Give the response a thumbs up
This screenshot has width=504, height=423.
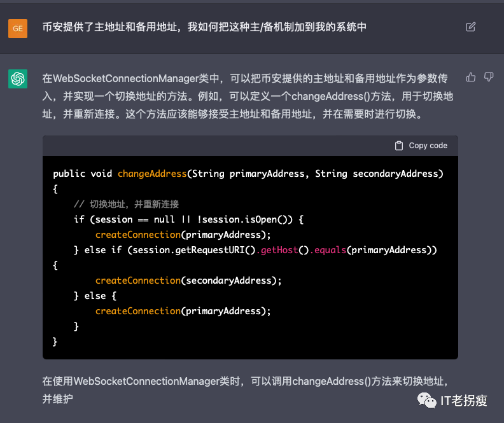[470, 77]
